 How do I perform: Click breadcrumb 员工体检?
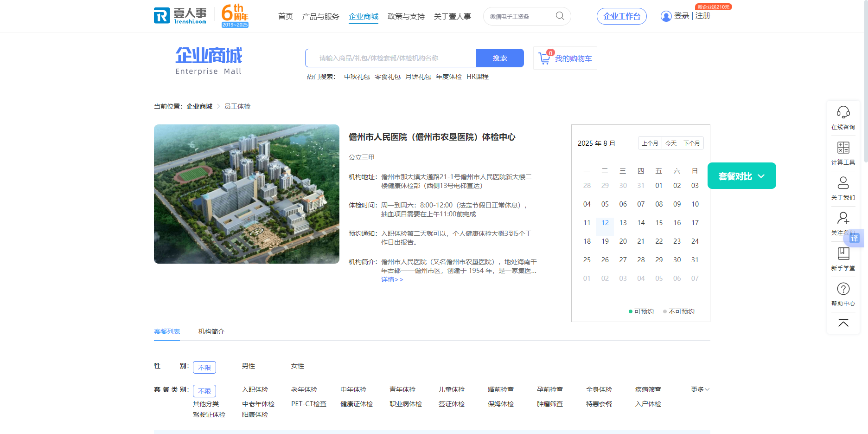[x=237, y=106]
